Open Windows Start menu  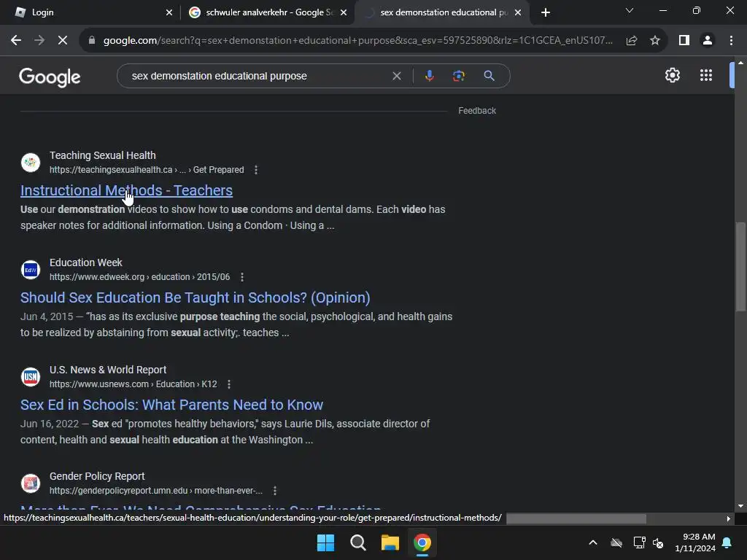tap(326, 542)
